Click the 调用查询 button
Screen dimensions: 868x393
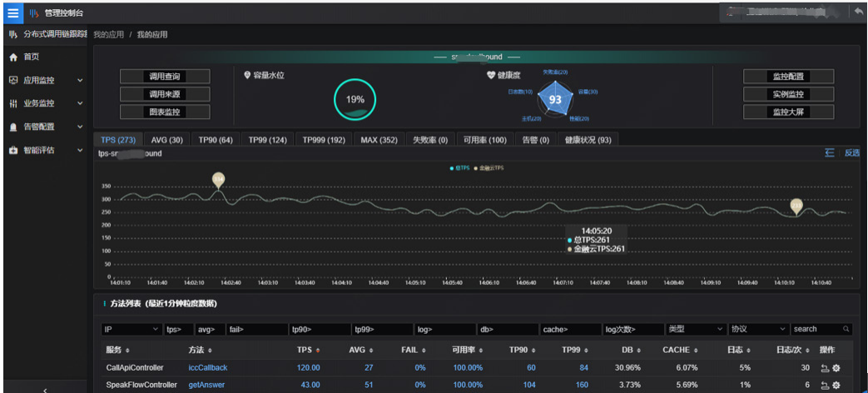pyautogui.click(x=165, y=77)
